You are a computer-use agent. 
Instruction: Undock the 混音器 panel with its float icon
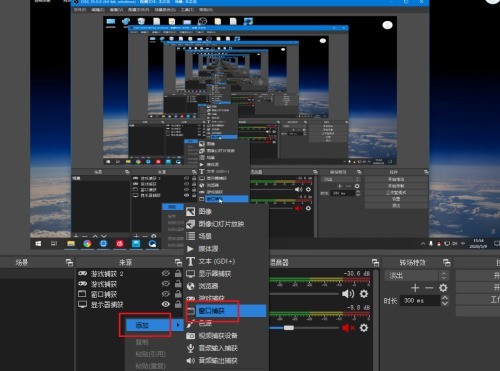(x=375, y=263)
